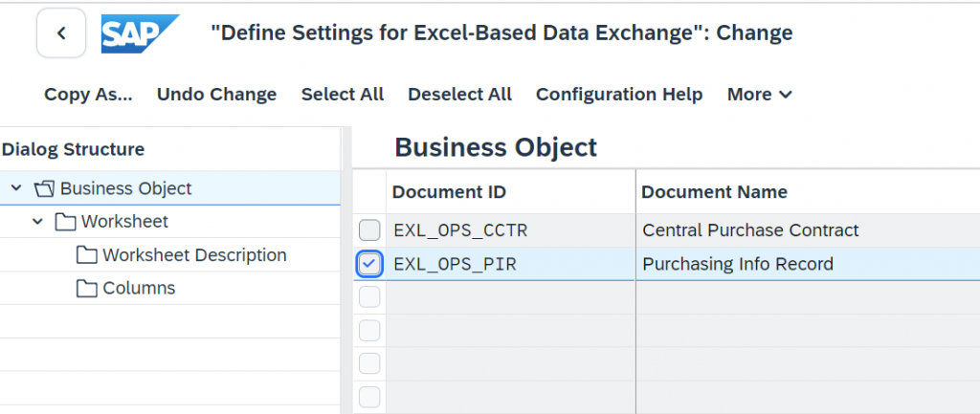Click the Undo Change button
980x414 pixels.
[x=216, y=95]
